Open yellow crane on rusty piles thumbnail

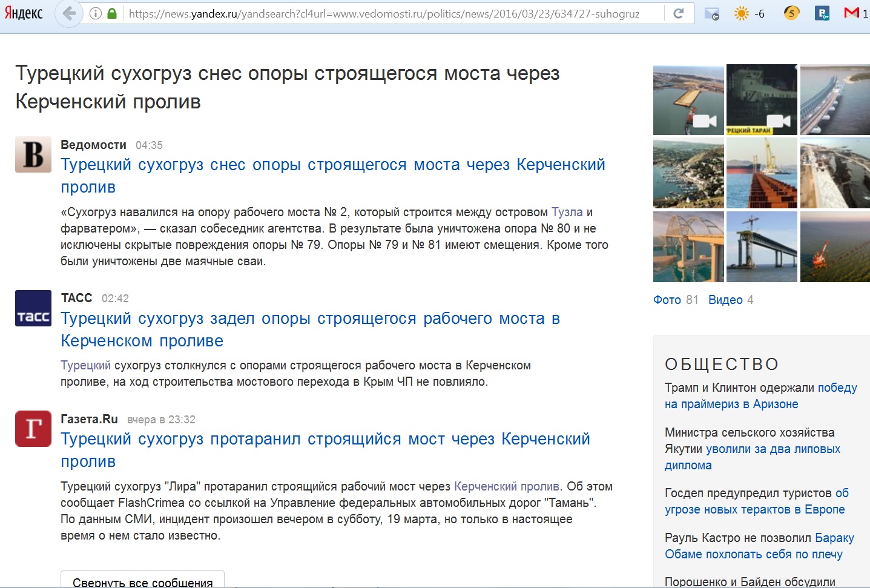pyautogui.click(x=762, y=173)
